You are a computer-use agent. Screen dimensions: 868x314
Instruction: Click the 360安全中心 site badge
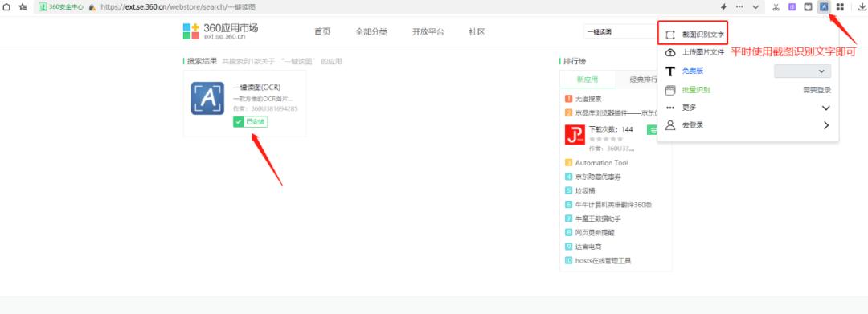click(61, 7)
